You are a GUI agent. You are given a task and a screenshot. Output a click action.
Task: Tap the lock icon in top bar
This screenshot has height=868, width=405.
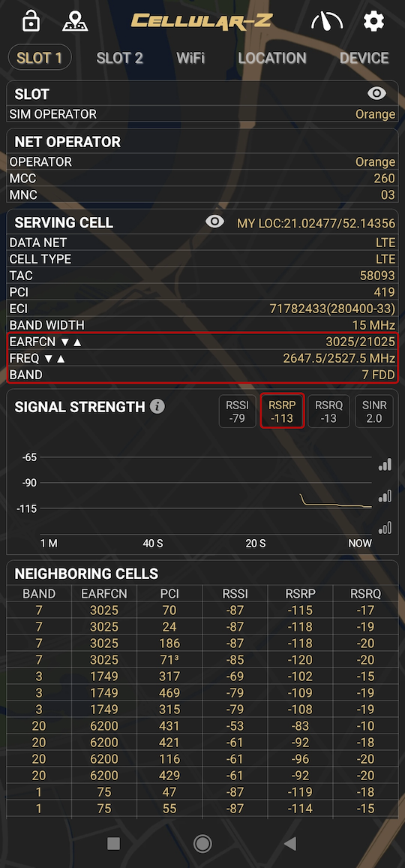31,21
